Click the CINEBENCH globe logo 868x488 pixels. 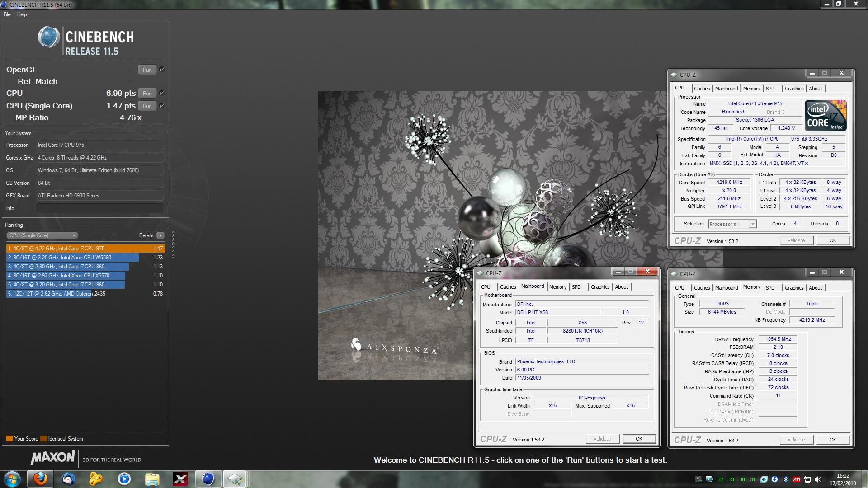tap(49, 37)
